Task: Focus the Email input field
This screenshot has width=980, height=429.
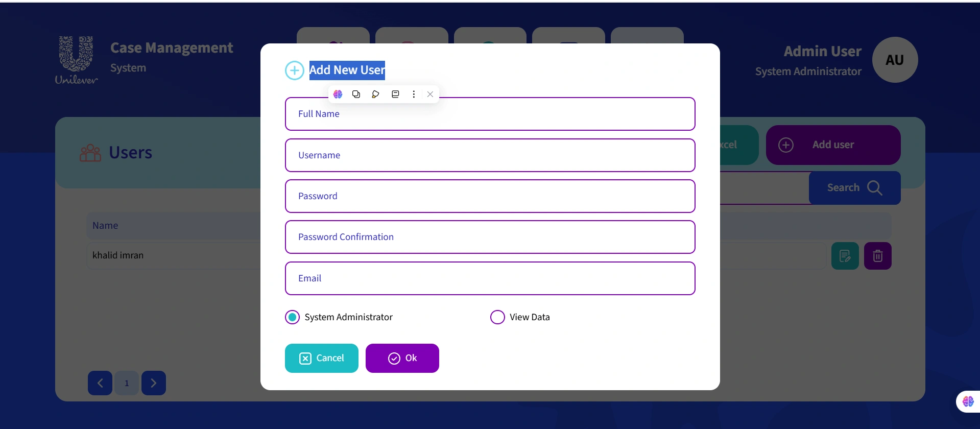Action: [490, 278]
